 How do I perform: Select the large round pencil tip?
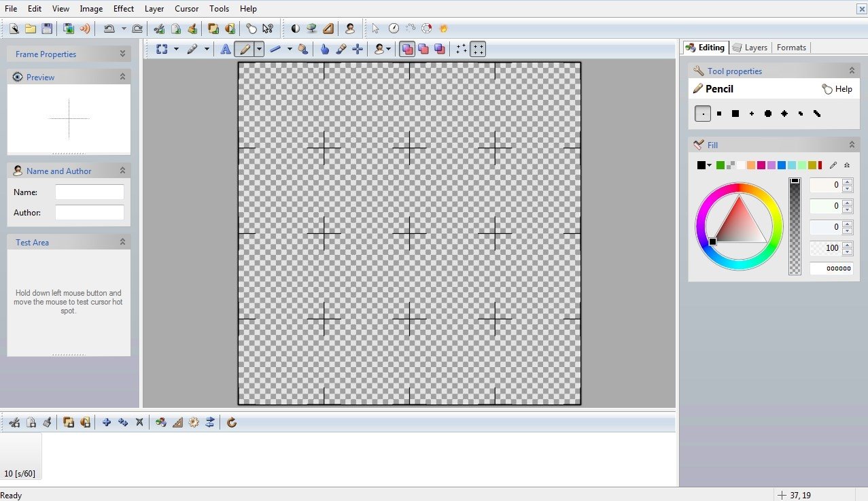(x=768, y=114)
